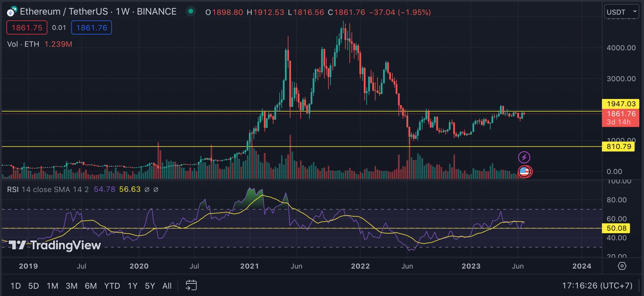Click the close price C1861.76
Screen dimensions: 644x296
[x=346, y=12]
